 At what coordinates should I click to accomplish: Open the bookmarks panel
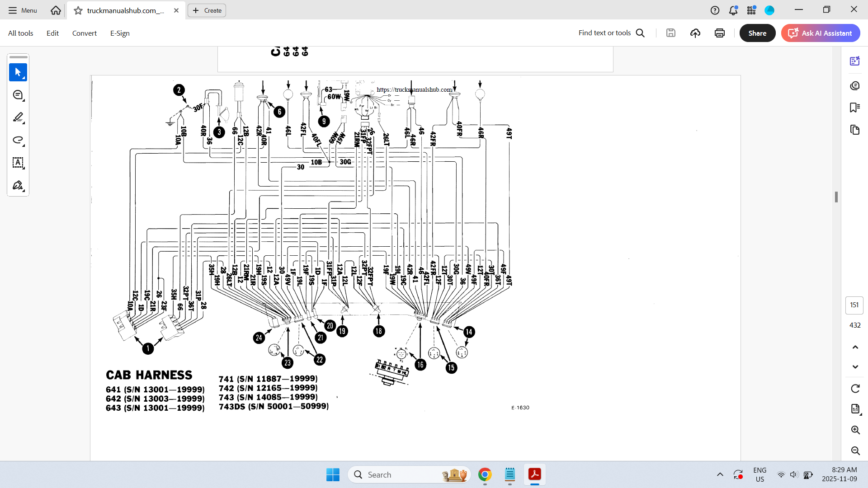click(854, 108)
